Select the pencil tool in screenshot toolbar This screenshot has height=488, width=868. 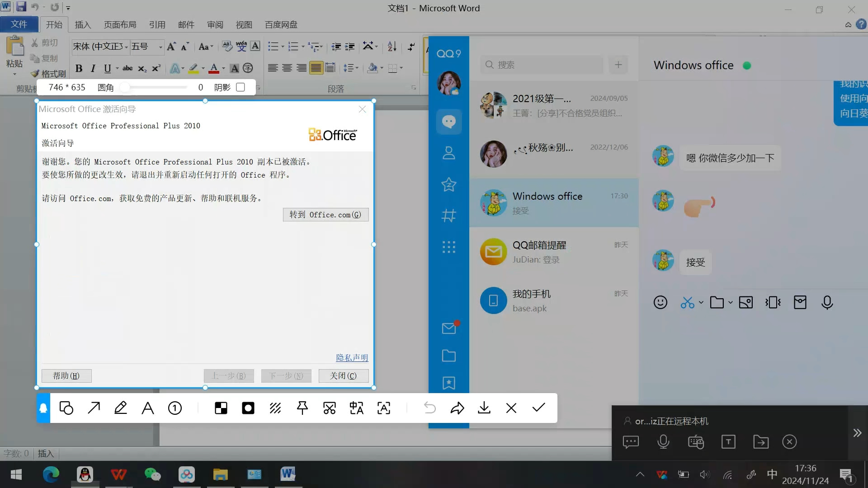pyautogui.click(x=121, y=408)
